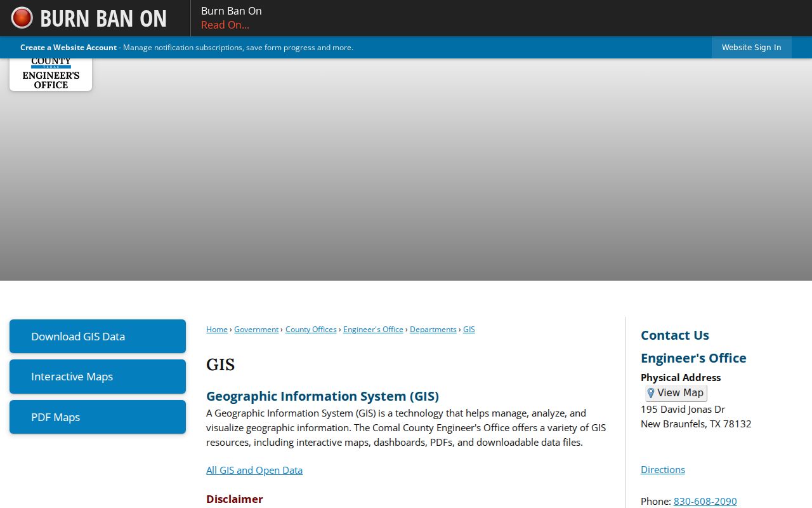Click the GIS breadcrumb link
The image size is (812, 508).
click(x=469, y=330)
